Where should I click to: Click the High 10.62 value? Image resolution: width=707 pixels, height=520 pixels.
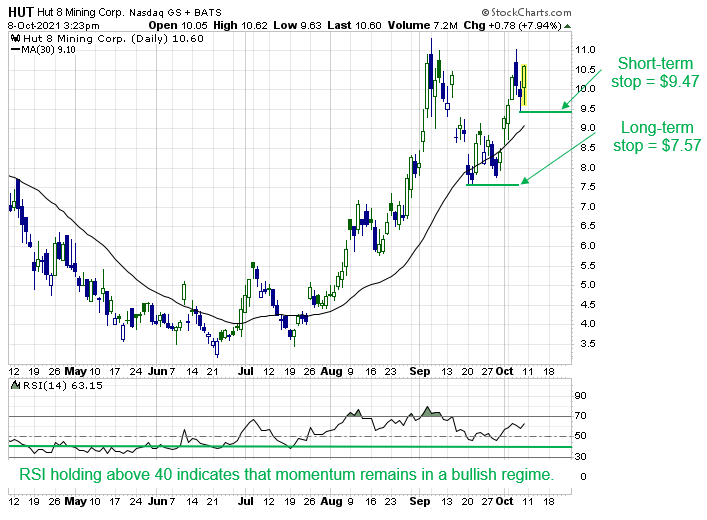[x=240, y=25]
